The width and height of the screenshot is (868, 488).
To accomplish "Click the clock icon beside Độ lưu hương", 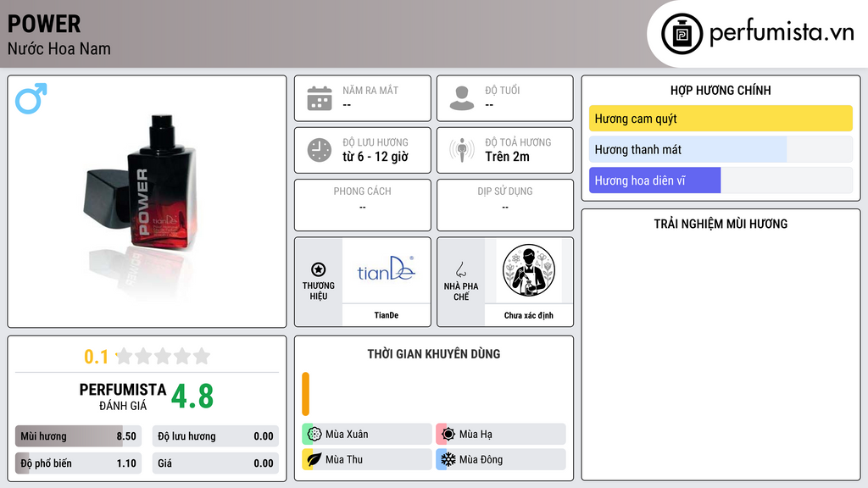I will [x=320, y=150].
